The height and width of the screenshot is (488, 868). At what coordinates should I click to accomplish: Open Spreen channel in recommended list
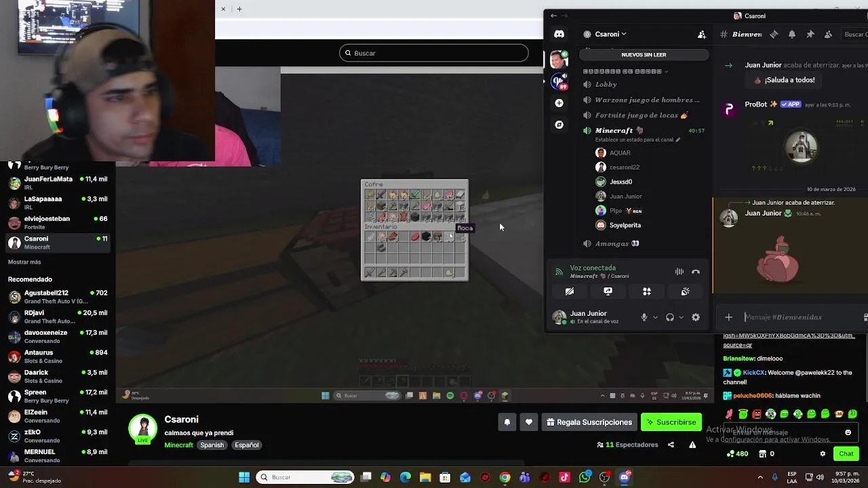[57, 396]
